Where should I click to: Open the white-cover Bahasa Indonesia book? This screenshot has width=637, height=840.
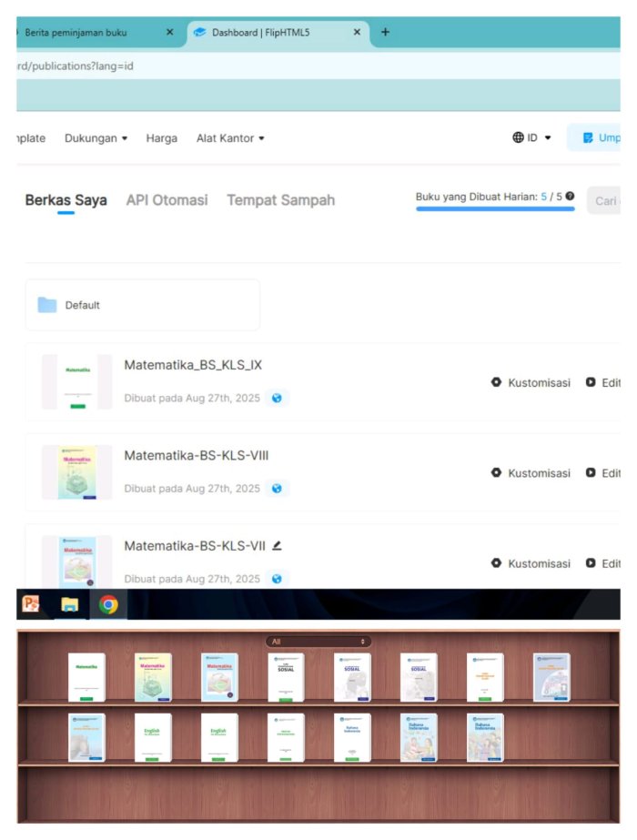pyautogui.click(x=352, y=737)
